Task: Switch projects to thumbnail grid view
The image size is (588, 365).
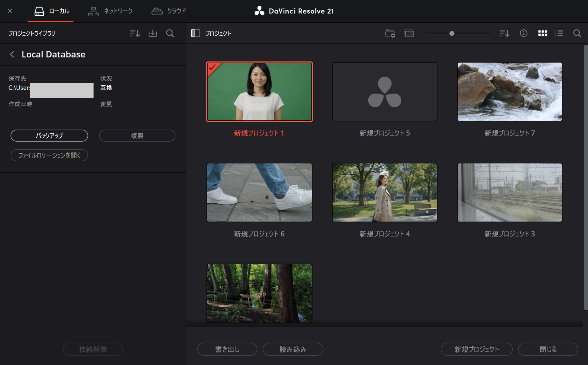Action: (x=542, y=33)
